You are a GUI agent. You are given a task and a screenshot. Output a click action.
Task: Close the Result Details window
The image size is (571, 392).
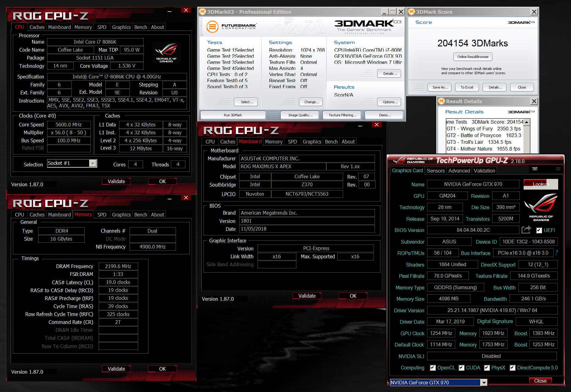[534, 101]
